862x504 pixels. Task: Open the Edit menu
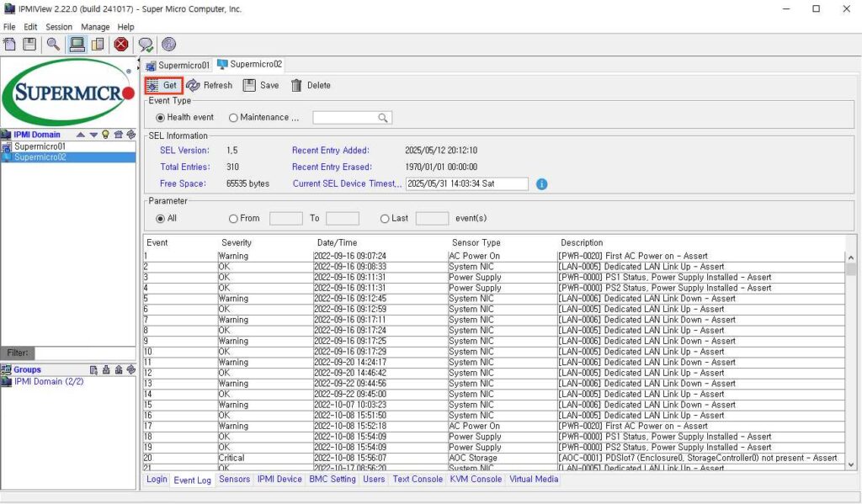tap(30, 27)
